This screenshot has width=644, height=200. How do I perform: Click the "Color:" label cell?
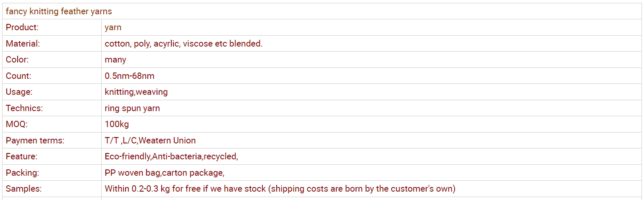click(17, 60)
